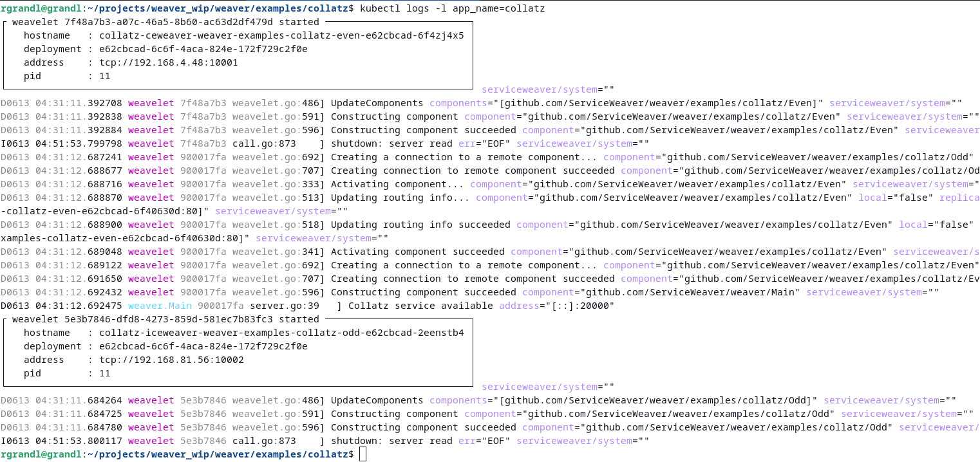Viewport: 980px width, 462px height.
Task: Click "server.go:39" source reference
Action: click(285, 306)
